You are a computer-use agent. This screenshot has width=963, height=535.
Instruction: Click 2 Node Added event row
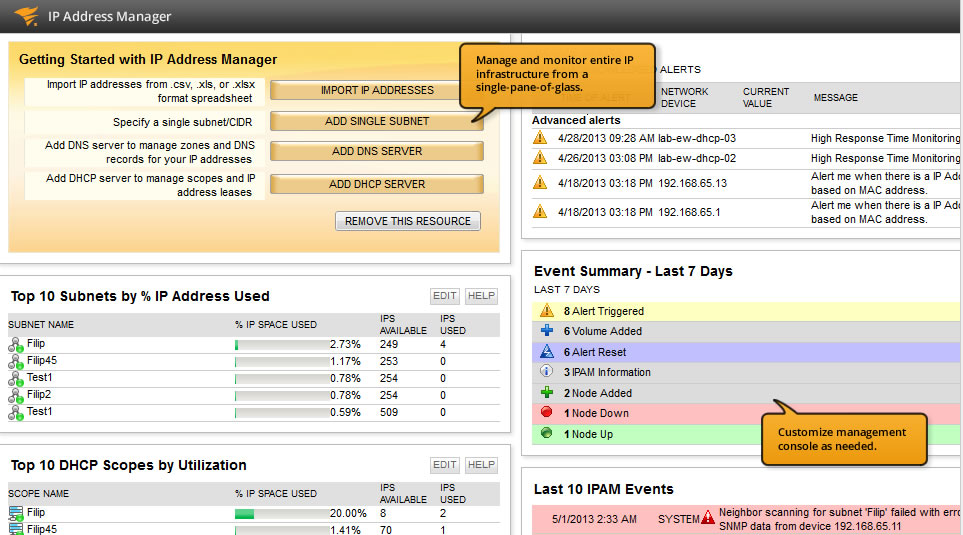pos(746,393)
